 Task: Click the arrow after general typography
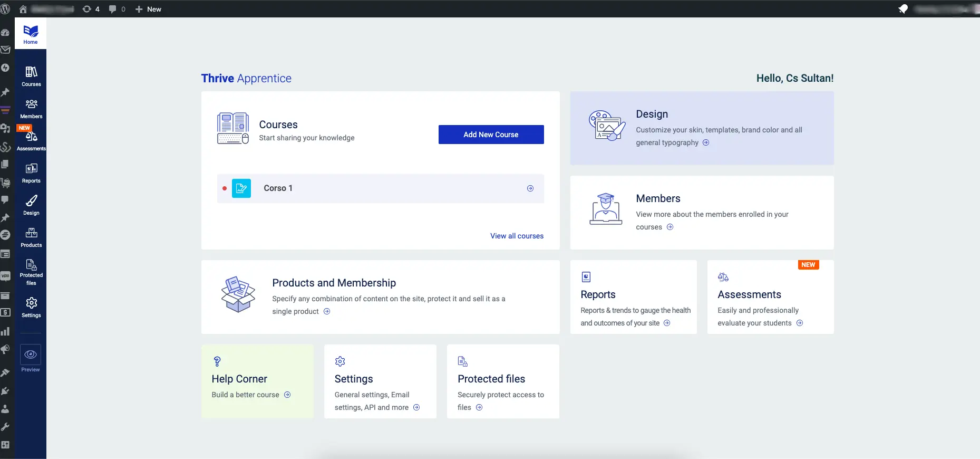[x=706, y=142]
